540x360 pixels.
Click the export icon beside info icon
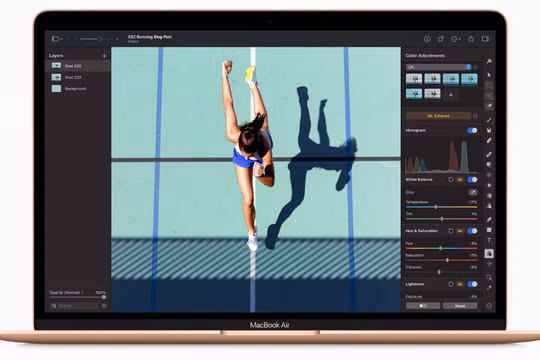coord(441,39)
